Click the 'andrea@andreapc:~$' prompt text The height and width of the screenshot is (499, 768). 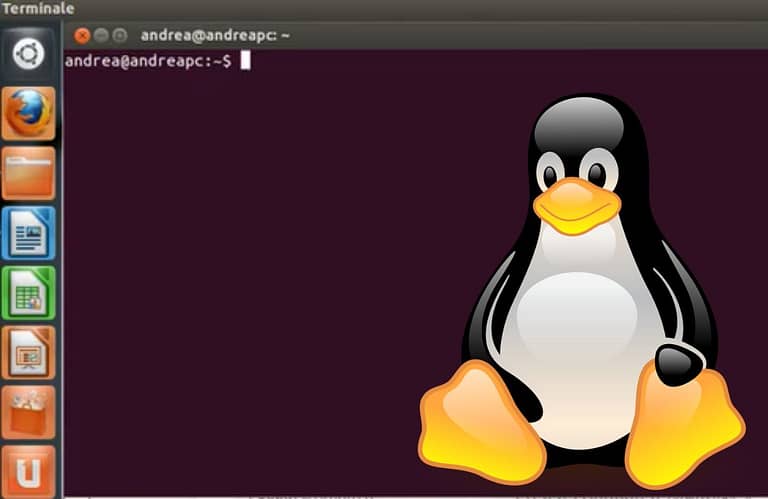click(148, 61)
